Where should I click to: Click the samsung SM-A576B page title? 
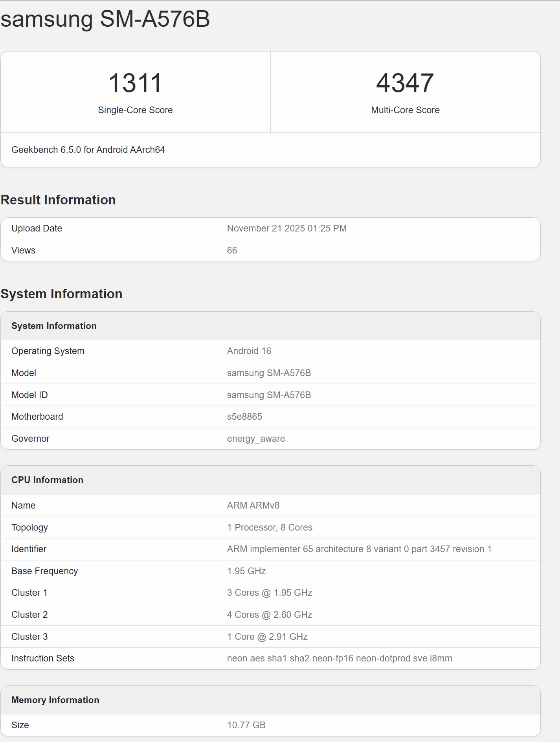(105, 19)
